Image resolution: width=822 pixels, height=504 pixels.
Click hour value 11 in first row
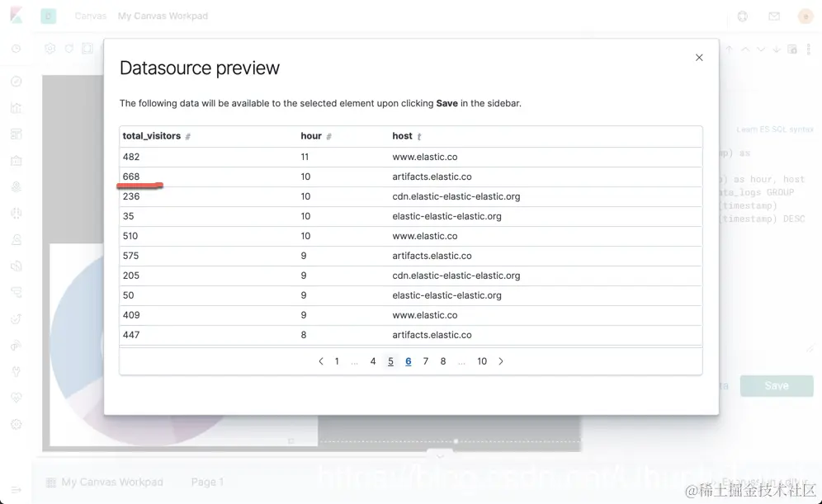305,157
